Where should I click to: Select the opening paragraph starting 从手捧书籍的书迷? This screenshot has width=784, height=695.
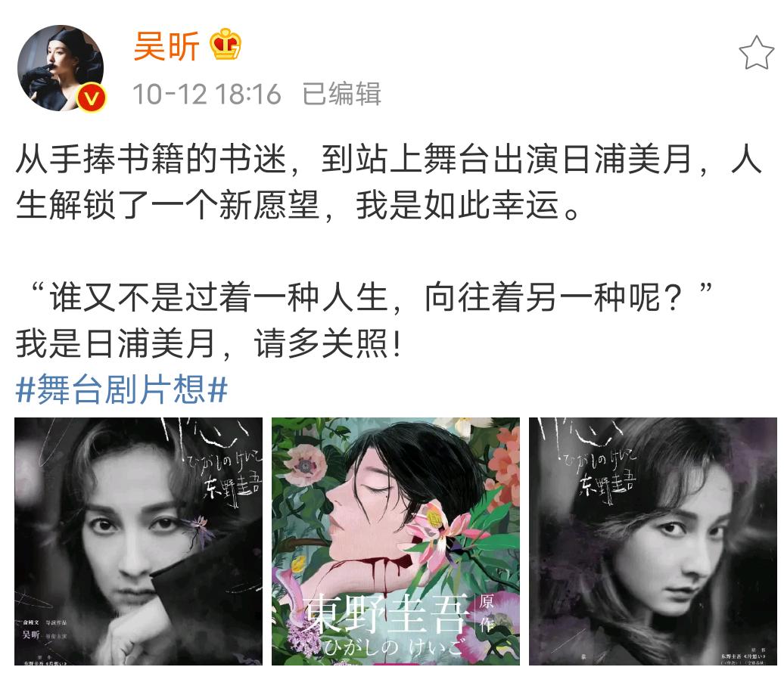click(389, 182)
